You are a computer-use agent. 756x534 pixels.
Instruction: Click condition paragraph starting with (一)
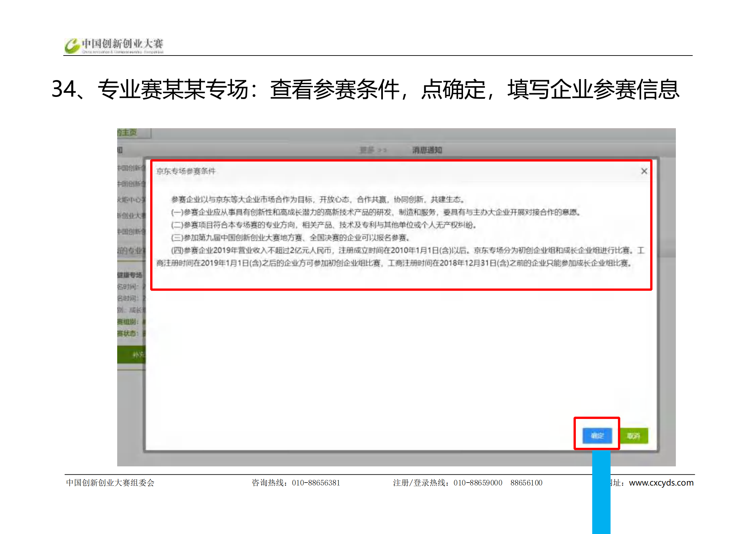click(x=375, y=212)
